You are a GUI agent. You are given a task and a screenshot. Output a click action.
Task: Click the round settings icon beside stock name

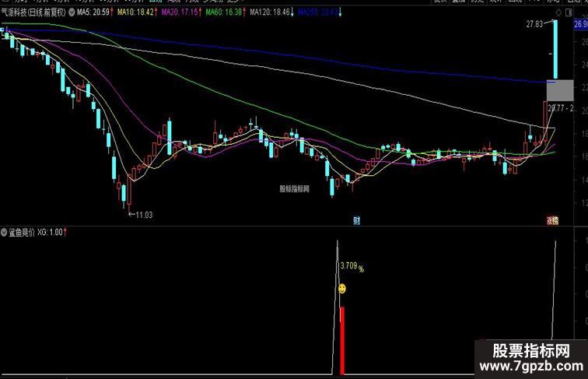pos(72,12)
